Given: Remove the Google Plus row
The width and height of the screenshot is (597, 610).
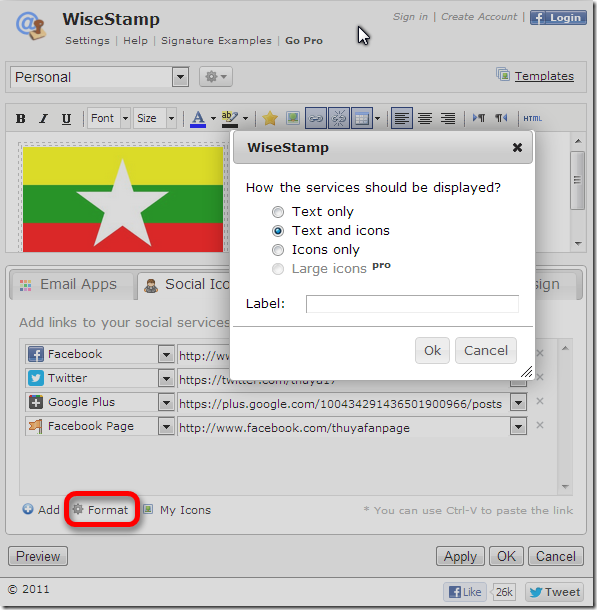Looking at the screenshot, I should [x=540, y=401].
